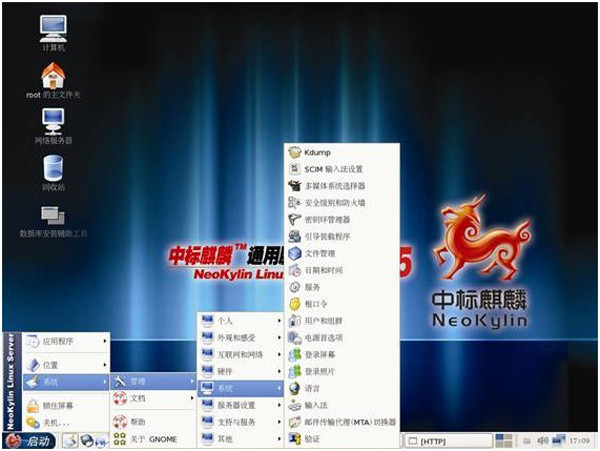This screenshot has width=600, height=451.
Task: Click the 验证 authentication icon
Action: (295, 439)
